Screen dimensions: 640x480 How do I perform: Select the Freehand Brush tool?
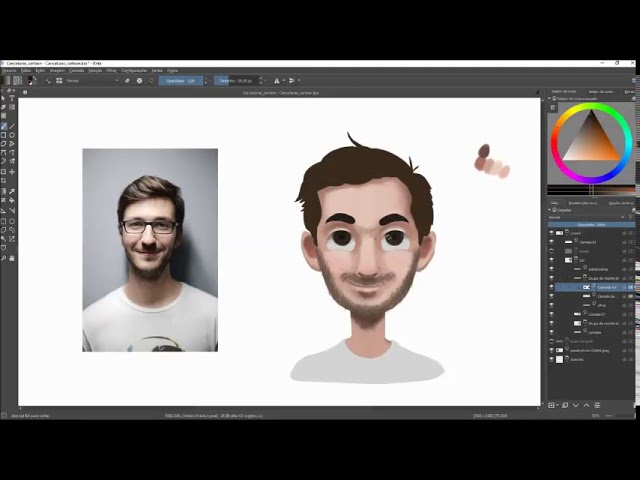pyautogui.click(x=3, y=126)
